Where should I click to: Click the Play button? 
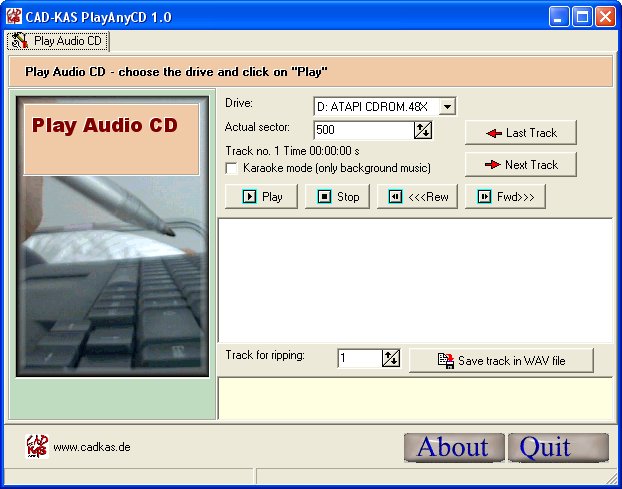point(262,197)
